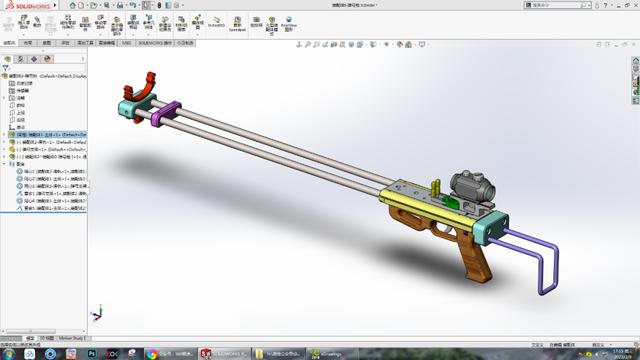This screenshot has height=360, width=640.
Task: Open the dropdown arrow next to the Open icon
Action: pyautogui.click(x=100, y=5)
